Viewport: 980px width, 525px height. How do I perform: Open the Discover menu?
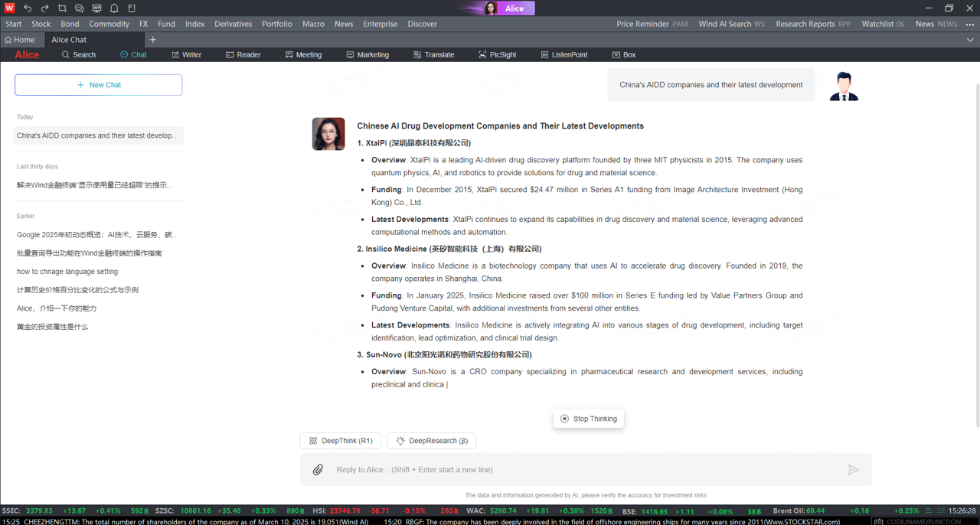point(422,24)
